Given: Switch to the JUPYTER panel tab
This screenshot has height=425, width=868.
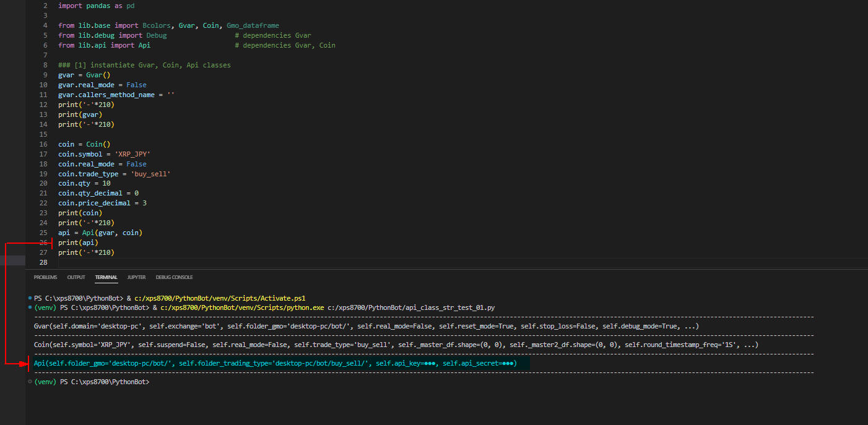Looking at the screenshot, I should (136, 277).
